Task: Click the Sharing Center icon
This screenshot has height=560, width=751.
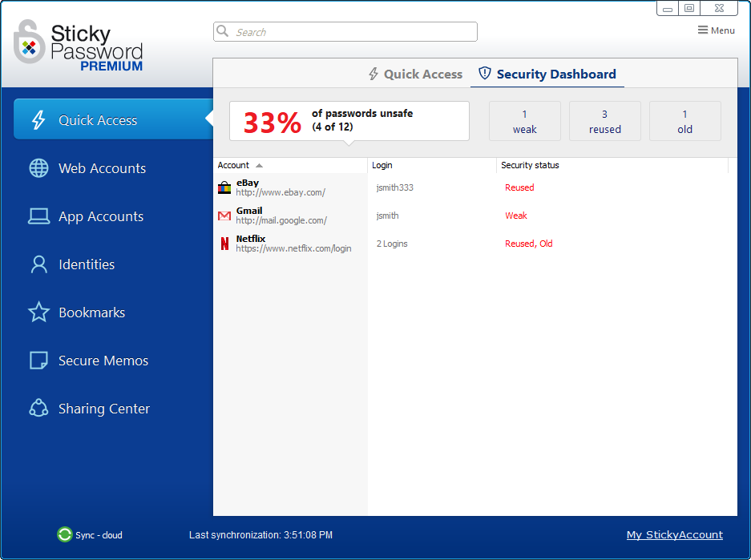Action: 38,409
